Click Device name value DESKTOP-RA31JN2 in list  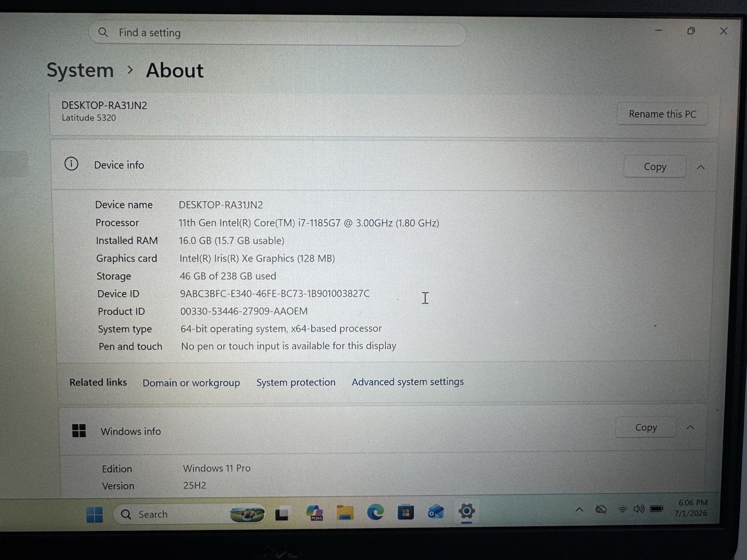(221, 205)
